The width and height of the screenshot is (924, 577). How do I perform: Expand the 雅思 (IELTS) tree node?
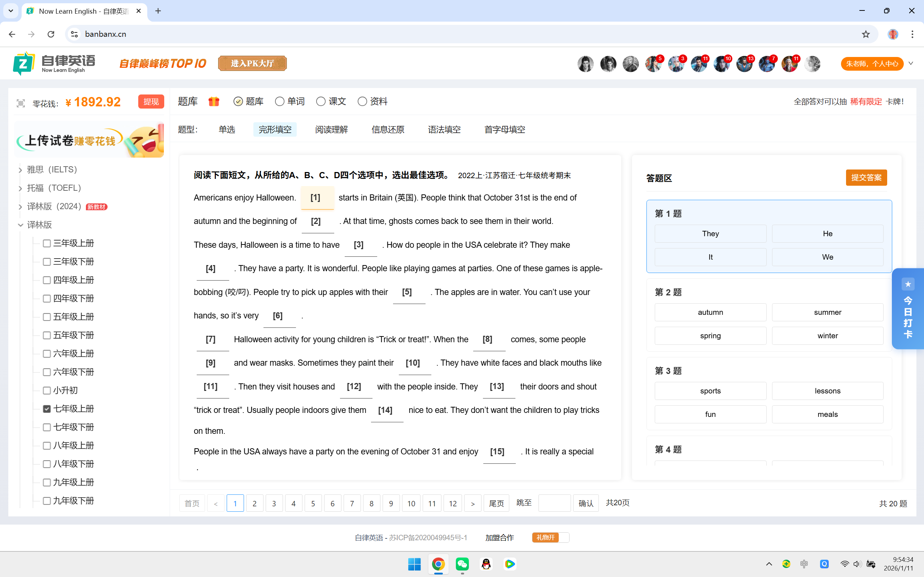[x=20, y=170]
